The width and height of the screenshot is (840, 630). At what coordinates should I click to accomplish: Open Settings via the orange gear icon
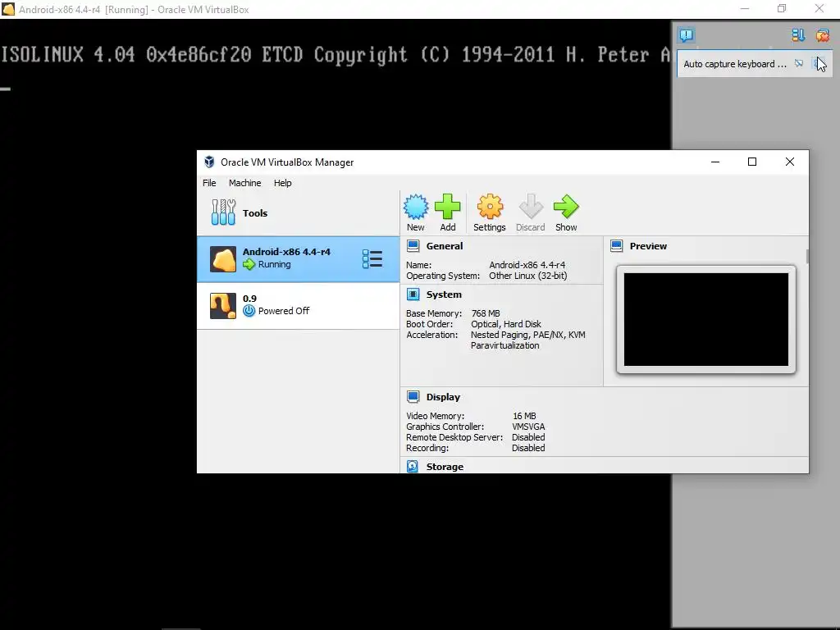[490, 207]
